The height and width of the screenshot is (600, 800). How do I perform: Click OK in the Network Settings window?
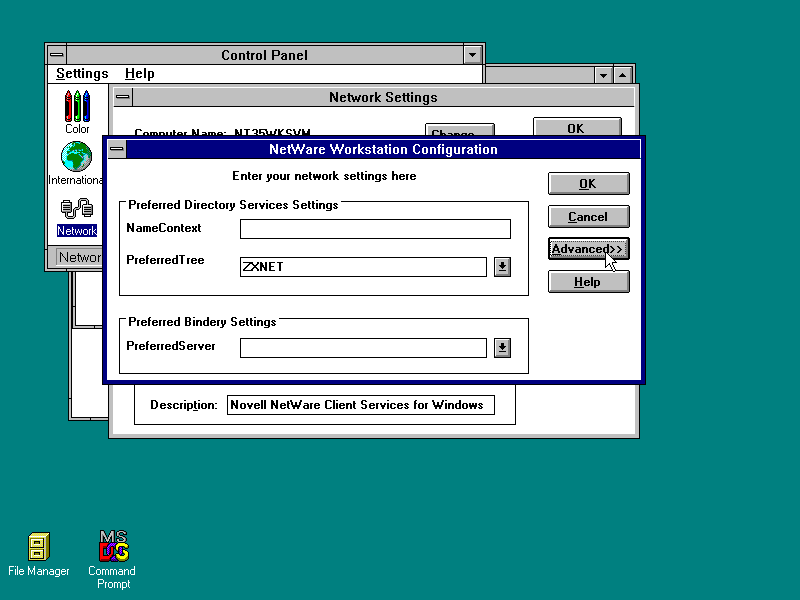point(577,128)
